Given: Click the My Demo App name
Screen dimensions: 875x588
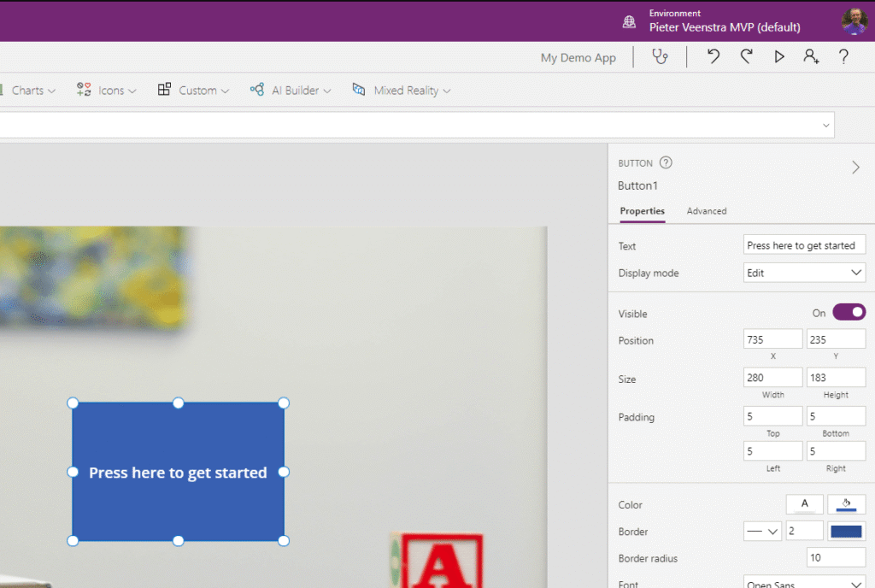Looking at the screenshot, I should pos(578,57).
